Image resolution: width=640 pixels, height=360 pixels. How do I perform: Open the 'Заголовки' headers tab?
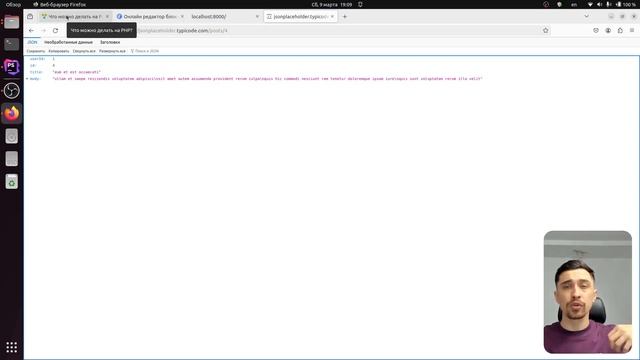pyautogui.click(x=110, y=42)
